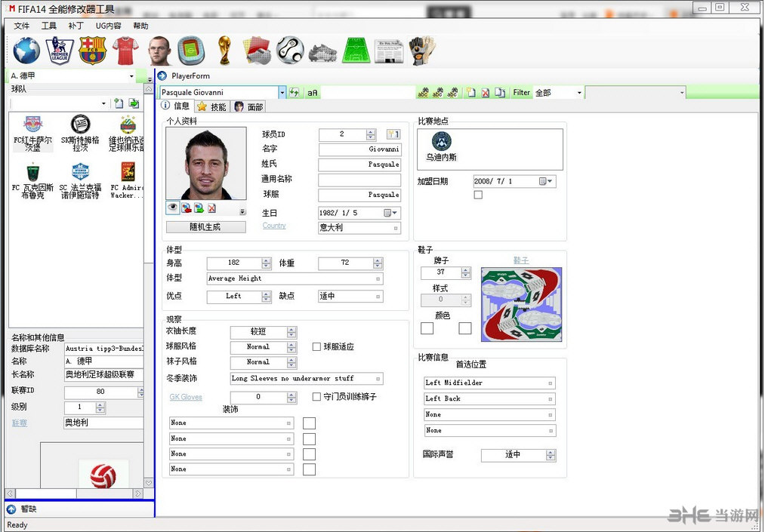Open the soccer ball editor icon
The height and width of the screenshot is (532, 765).
(290, 51)
